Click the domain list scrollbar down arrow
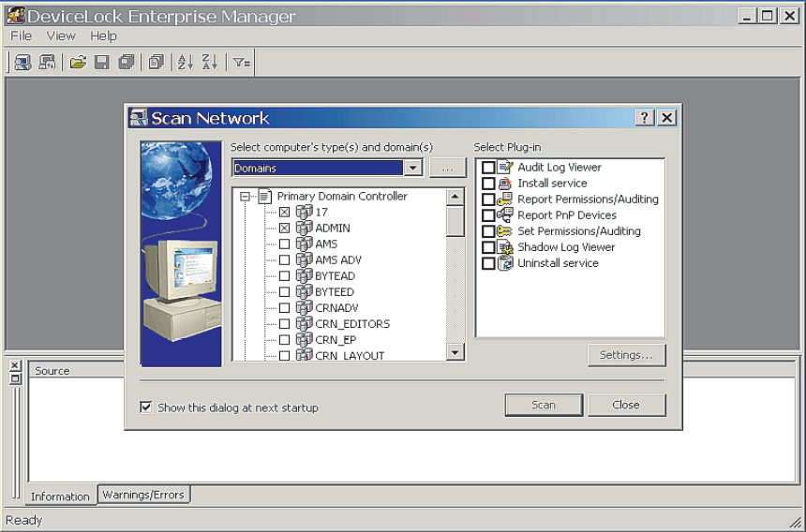This screenshot has width=806, height=532. 455,352
